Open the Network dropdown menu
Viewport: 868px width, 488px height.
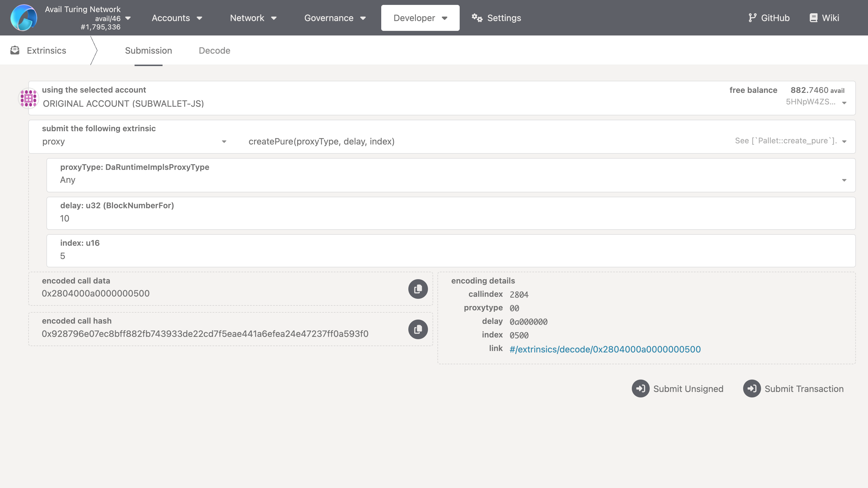[x=253, y=18]
